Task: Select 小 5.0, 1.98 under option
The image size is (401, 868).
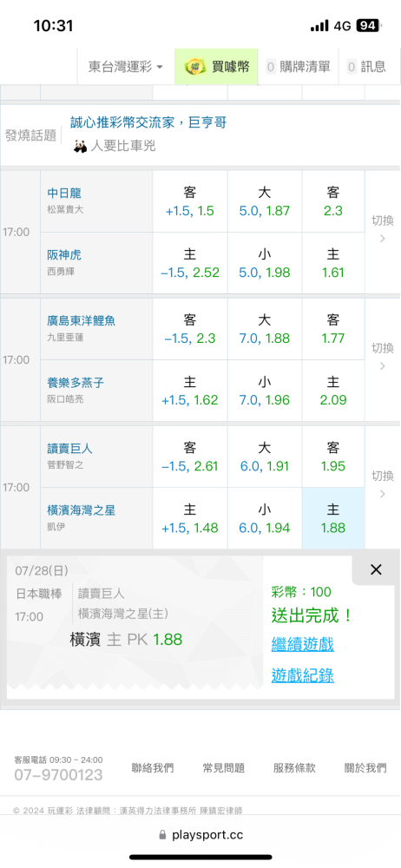Action: tap(265, 263)
